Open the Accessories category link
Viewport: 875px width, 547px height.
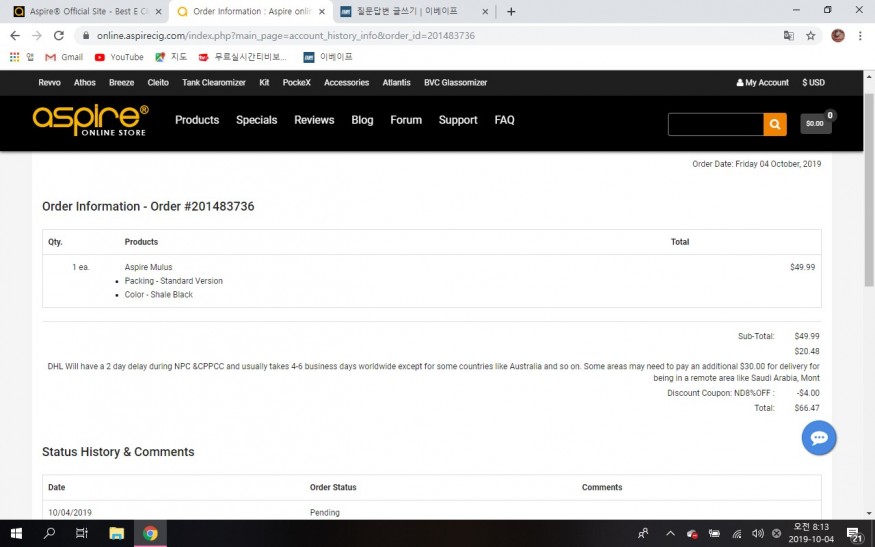347,83
